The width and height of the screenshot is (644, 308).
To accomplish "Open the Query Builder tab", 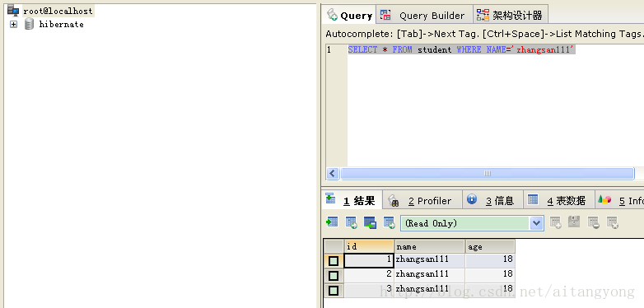I will (x=425, y=16).
